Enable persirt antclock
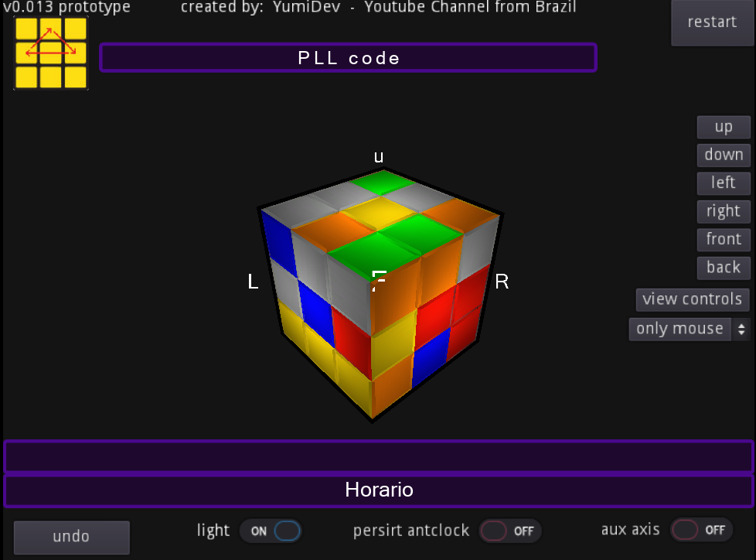 pyautogui.click(x=510, y=531)
